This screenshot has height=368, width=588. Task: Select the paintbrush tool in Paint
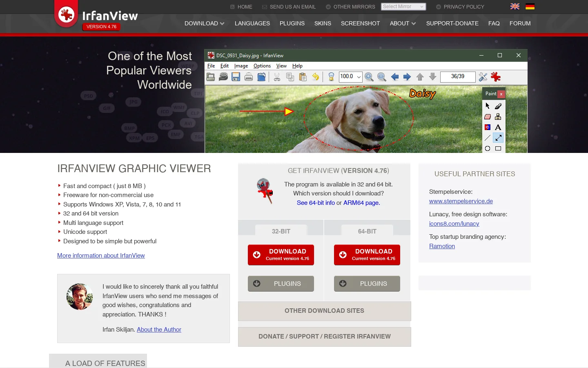tap(498, 106)
